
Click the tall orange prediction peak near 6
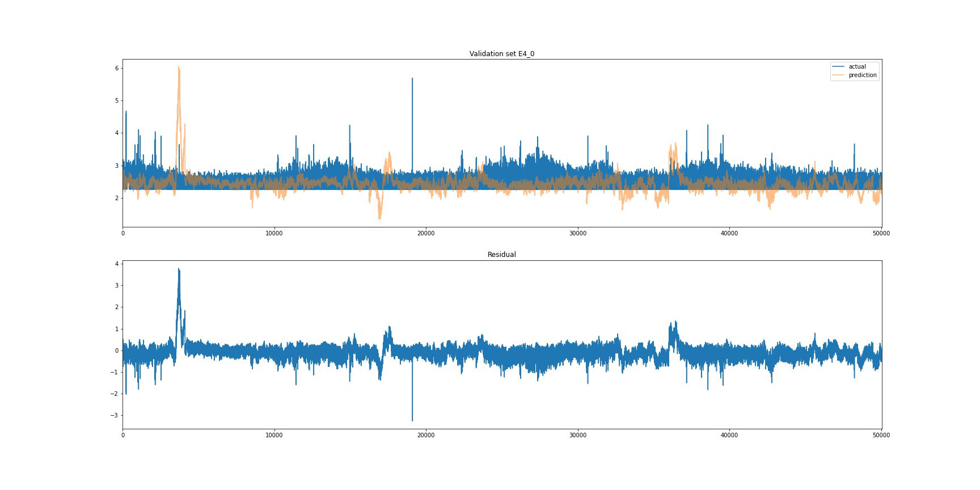click(x=179, y=68)
